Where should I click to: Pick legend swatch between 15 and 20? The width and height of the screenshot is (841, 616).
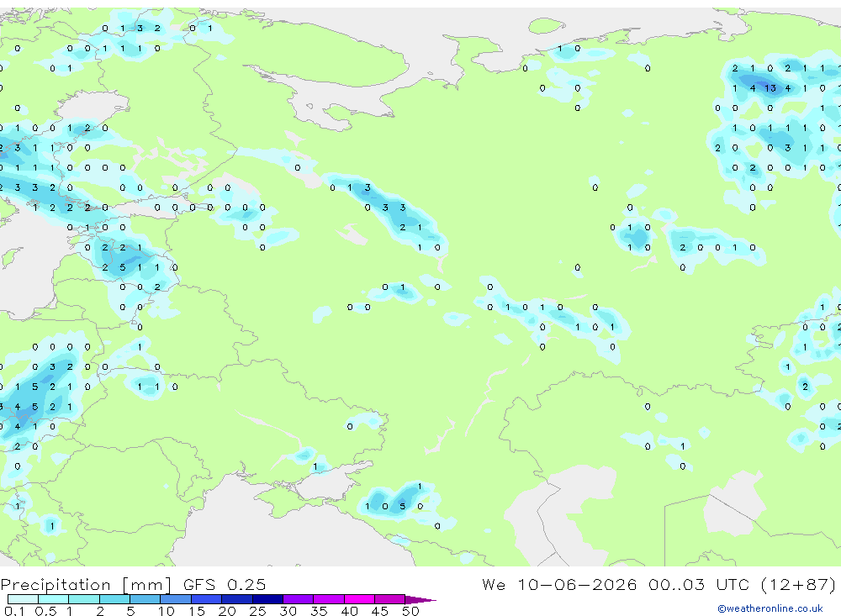click(207, 599)
